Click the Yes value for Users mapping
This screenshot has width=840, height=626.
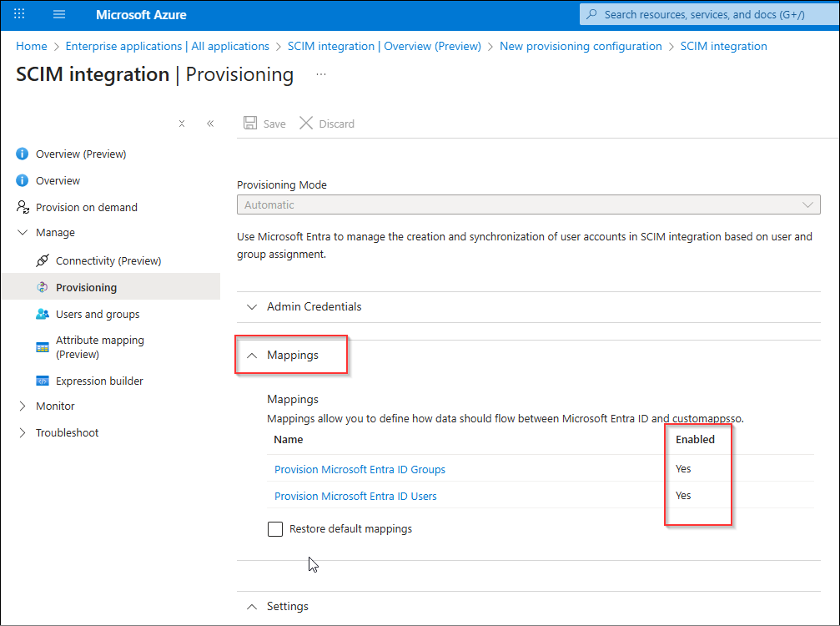coord(683,496)
